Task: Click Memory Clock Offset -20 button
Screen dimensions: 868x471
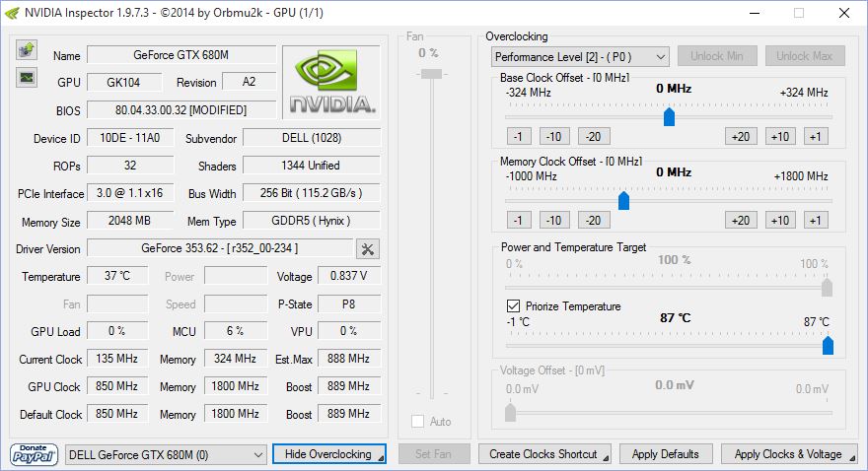Action: [x=594, y=220]
